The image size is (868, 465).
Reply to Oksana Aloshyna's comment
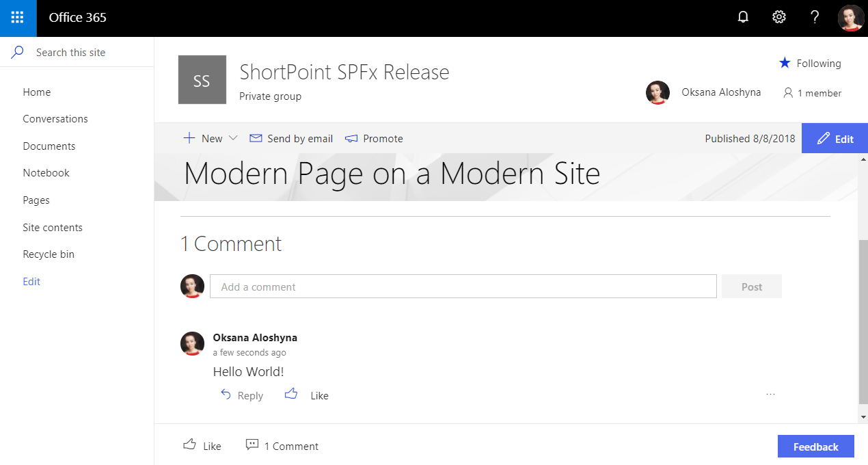click(x=242, y=395)
